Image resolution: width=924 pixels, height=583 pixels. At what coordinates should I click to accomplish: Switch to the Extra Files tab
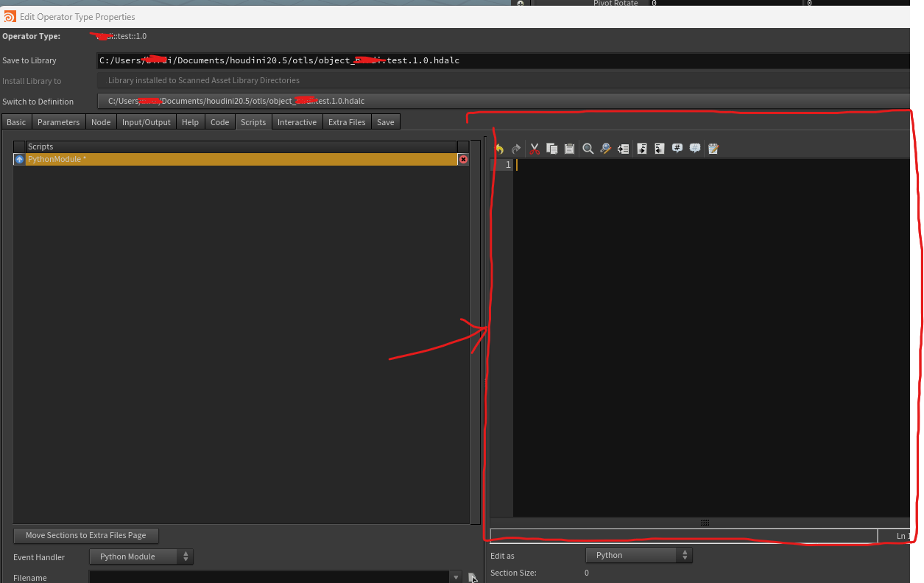coord(347,122)
